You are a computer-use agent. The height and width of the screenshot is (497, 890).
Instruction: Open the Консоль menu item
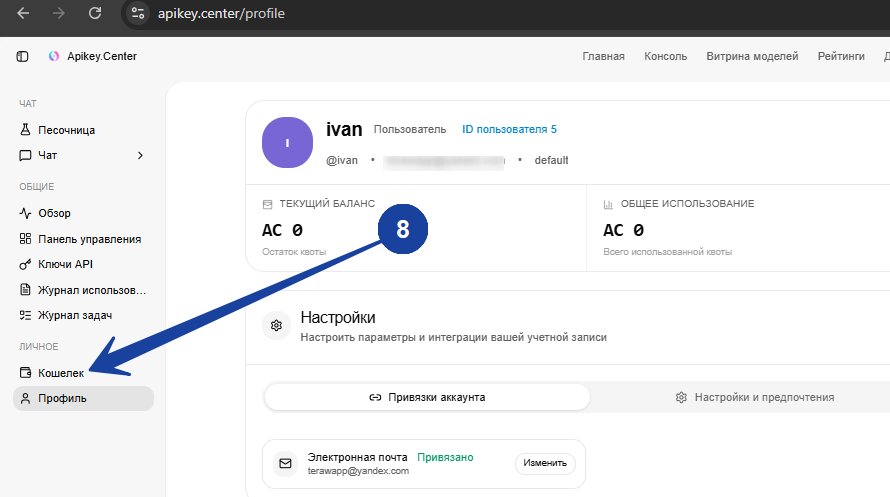[665, 56]
